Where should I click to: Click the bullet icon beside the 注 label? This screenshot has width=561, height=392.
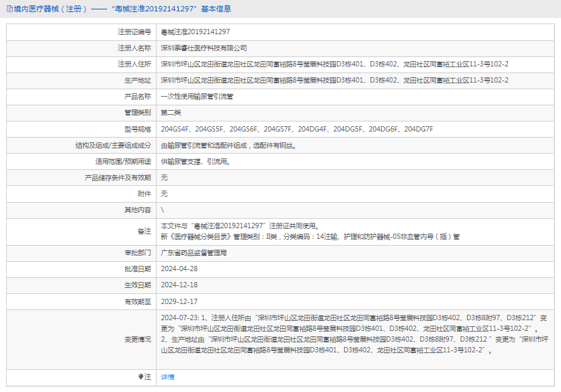[140, 377]
